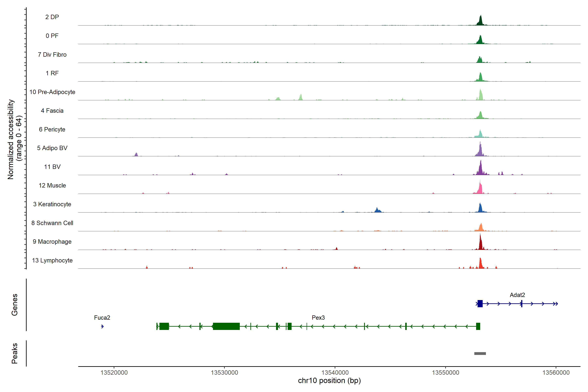Click the Adat2 blue exon box
Screen dimensions: 588x392
pyautogui.click(x=480, y=303)
